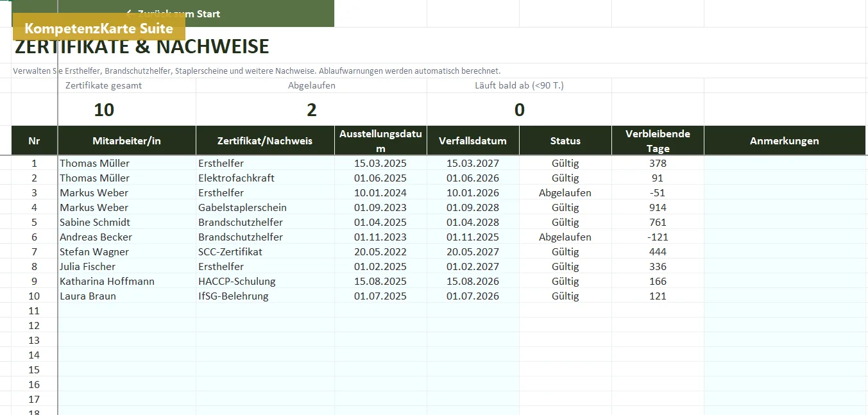Select the Anmerkungen column header
The height and width of the screenshot is (415, 868).
point(785,140)
